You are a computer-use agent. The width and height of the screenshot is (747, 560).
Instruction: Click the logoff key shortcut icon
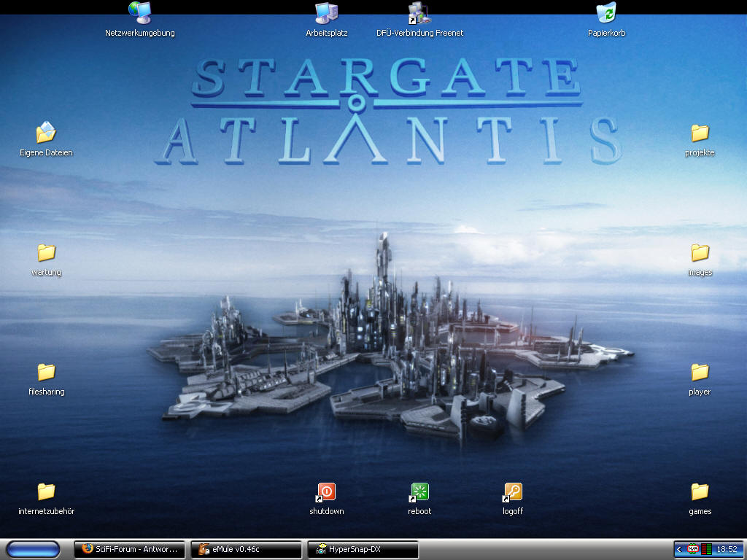pyautogui.click(x=513, y=492)
